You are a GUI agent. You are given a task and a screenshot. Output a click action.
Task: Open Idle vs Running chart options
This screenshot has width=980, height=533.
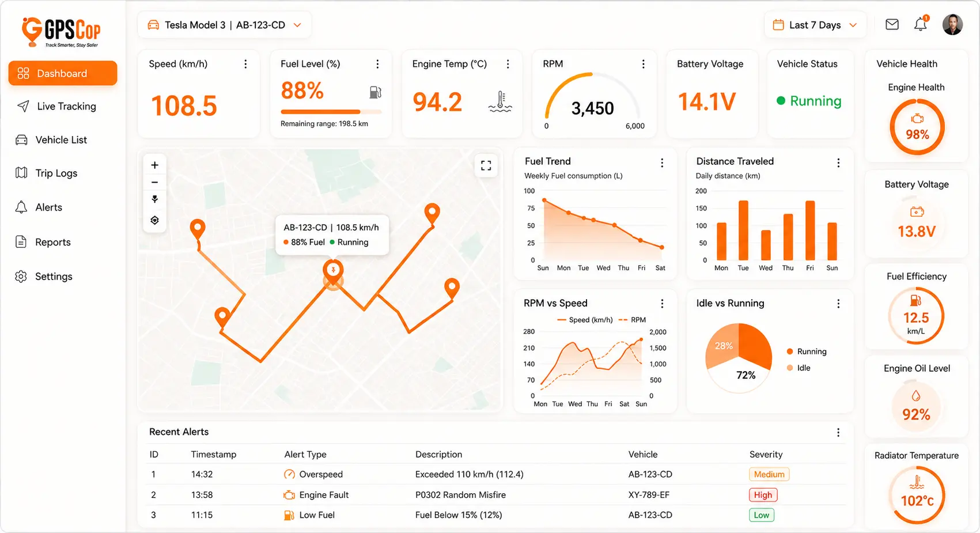coord(838,304)
